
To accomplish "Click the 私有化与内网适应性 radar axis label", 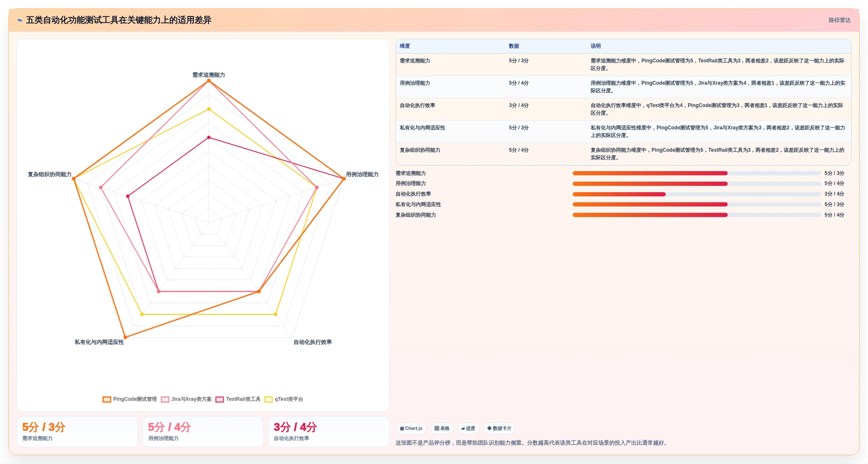I will pos(99,342).
